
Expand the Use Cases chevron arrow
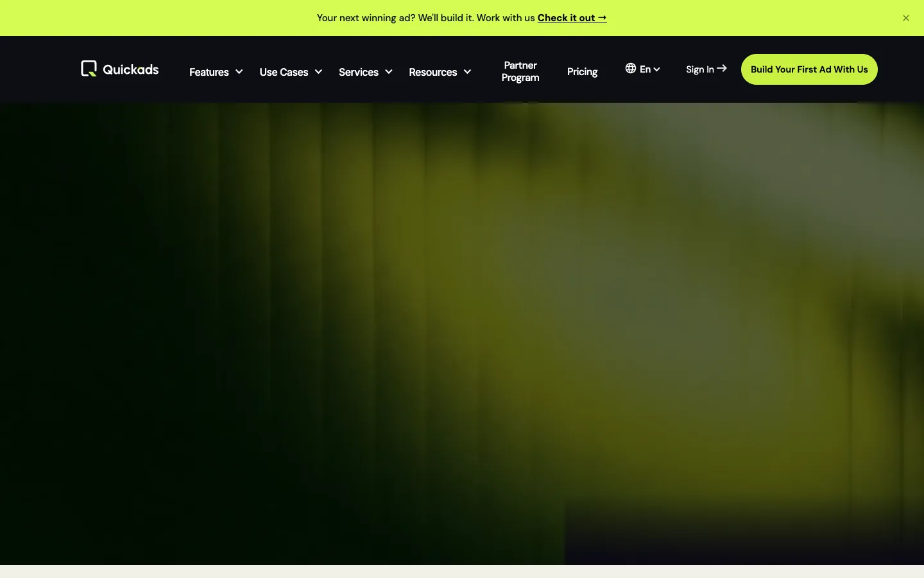[318, 72]
